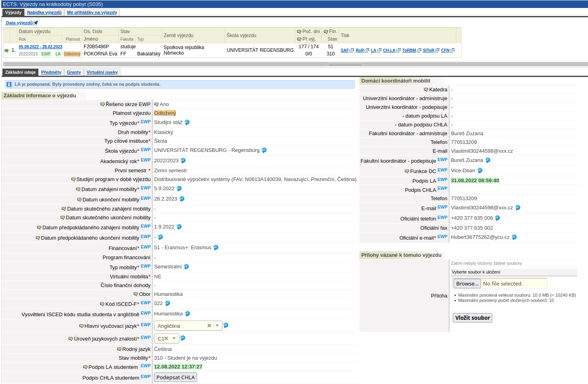The image size is (588, 384).
Task: Switch to the Výjezdy tab
Action: coord(13,12)
